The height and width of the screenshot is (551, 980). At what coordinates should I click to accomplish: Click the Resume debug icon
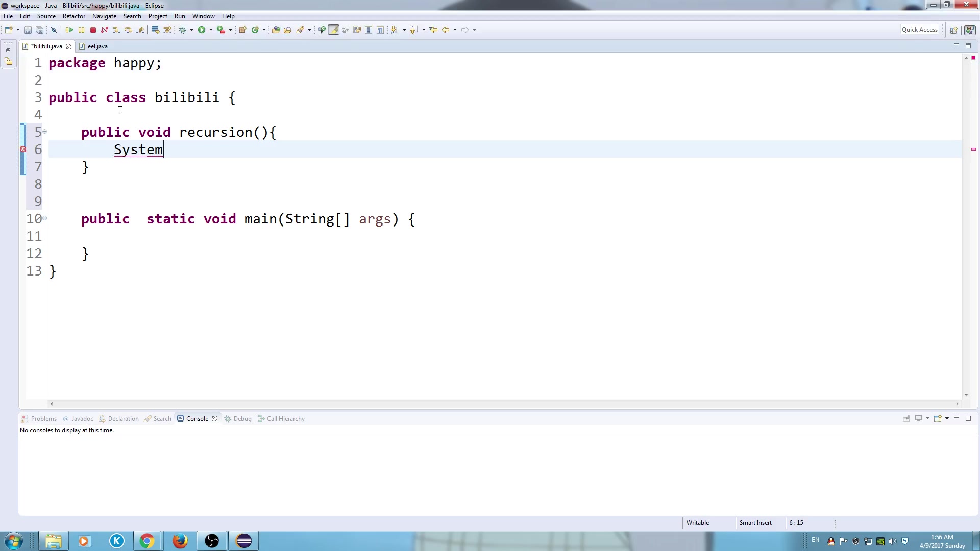coord(69,30)
